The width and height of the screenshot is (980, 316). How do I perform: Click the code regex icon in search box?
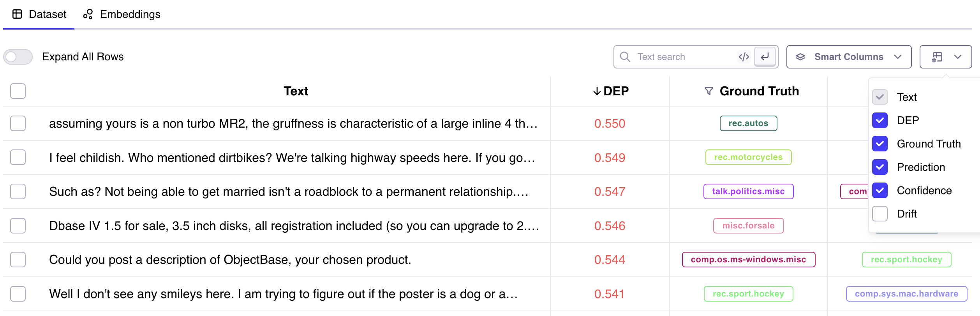[x=744, y=57]
